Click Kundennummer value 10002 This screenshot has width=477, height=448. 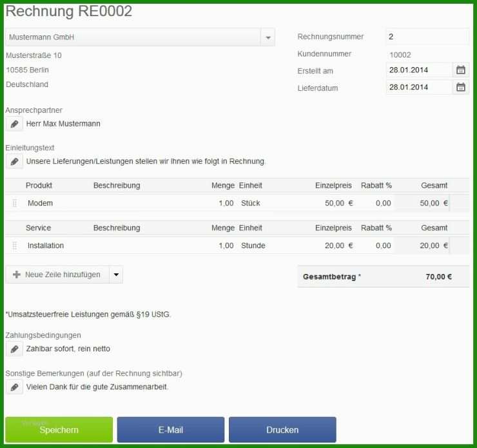click(x=400, y=55)
